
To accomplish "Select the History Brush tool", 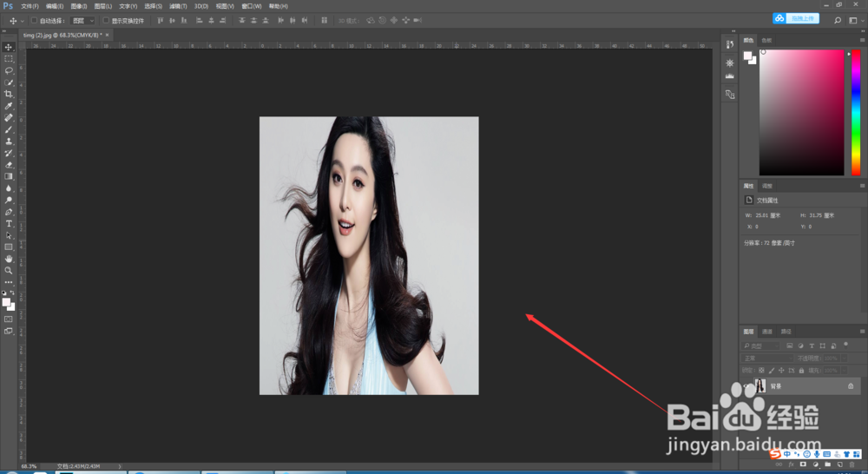I will (9, 153).
